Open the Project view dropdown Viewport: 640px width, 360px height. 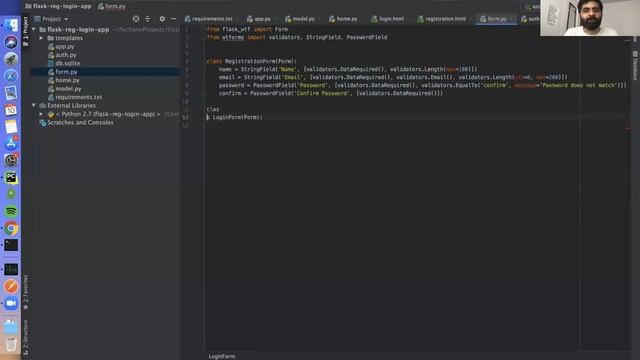point(51,19)
